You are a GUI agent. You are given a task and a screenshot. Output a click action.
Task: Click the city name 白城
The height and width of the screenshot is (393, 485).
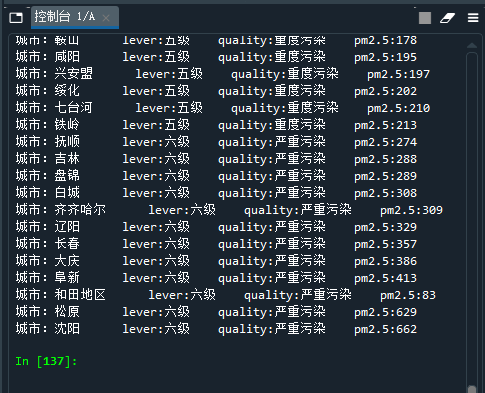click(x=67, y=193)
